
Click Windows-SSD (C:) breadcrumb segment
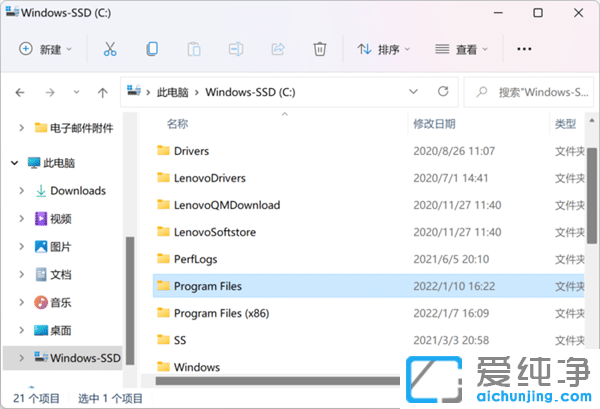point(250,92)
